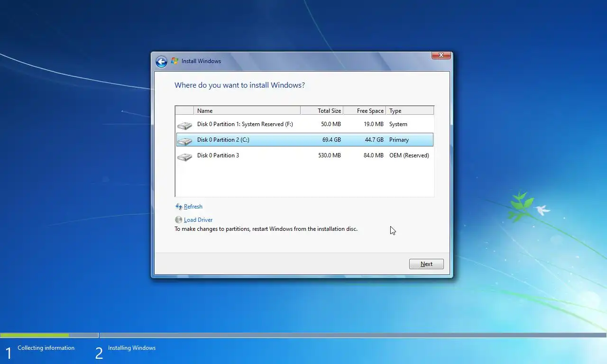
Task: Refresh the partition list
Action: pyautogui.click(x=193, y=207)
